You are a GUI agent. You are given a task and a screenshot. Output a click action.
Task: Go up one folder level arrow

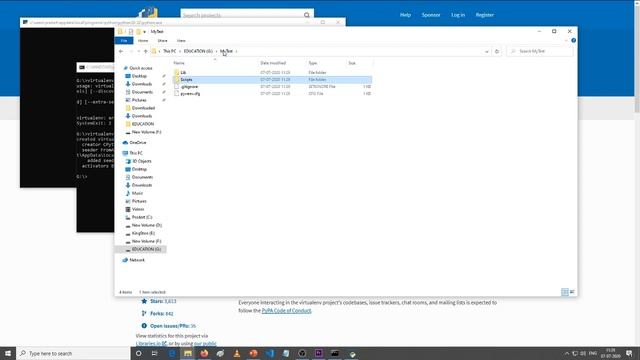point(145,51)
